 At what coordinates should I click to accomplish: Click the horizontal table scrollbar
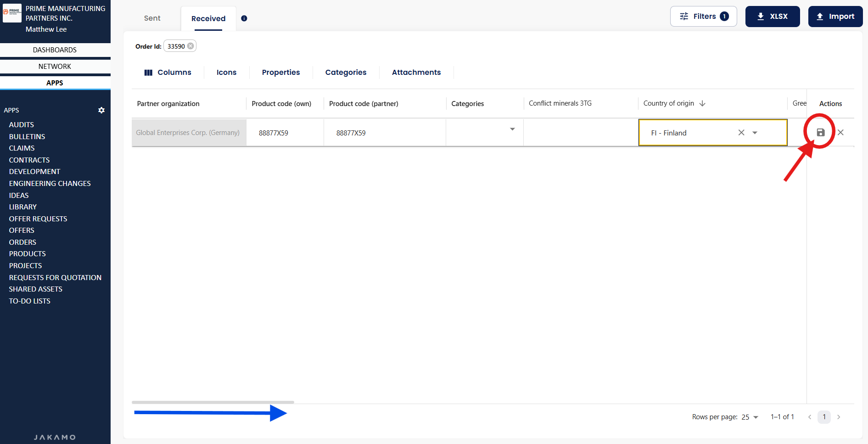point(213,402)
